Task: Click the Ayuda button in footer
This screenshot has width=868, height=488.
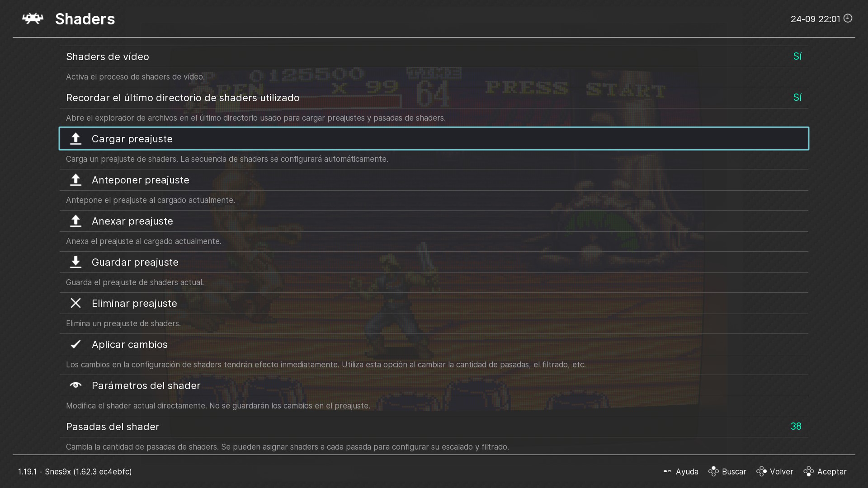Action: point(681,471)
